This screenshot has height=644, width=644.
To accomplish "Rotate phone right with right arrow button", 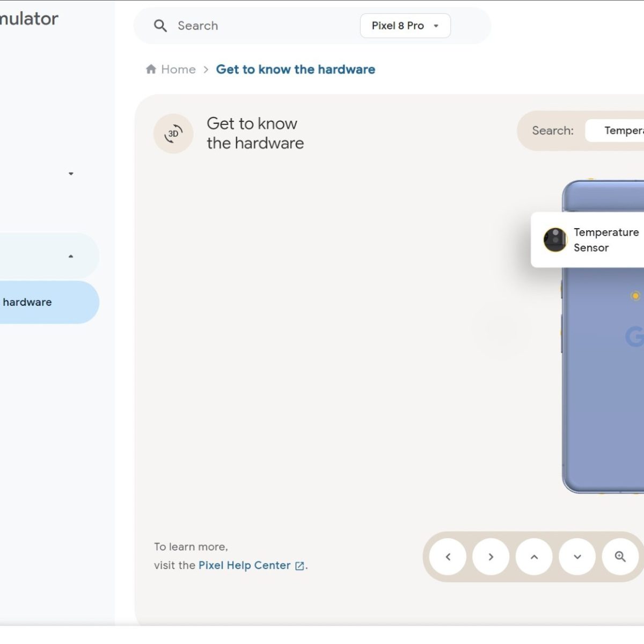I will (491, 557).
